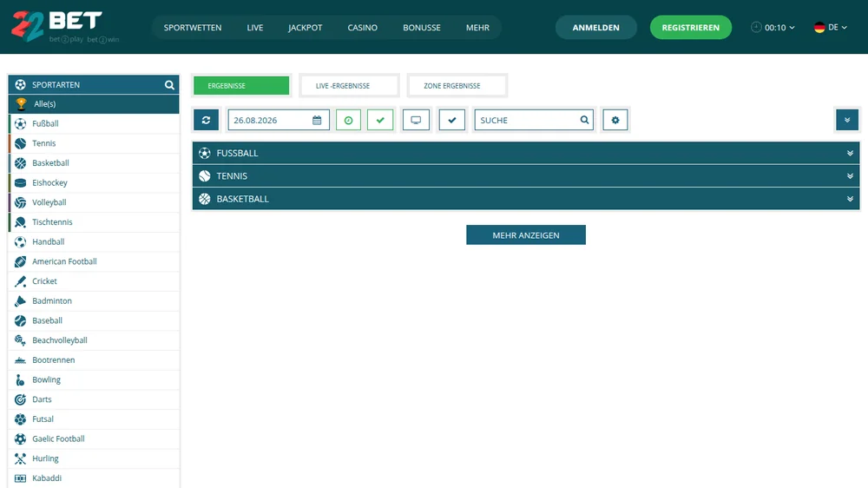
Task: Click the Handball icon
Action: [21, 241]
